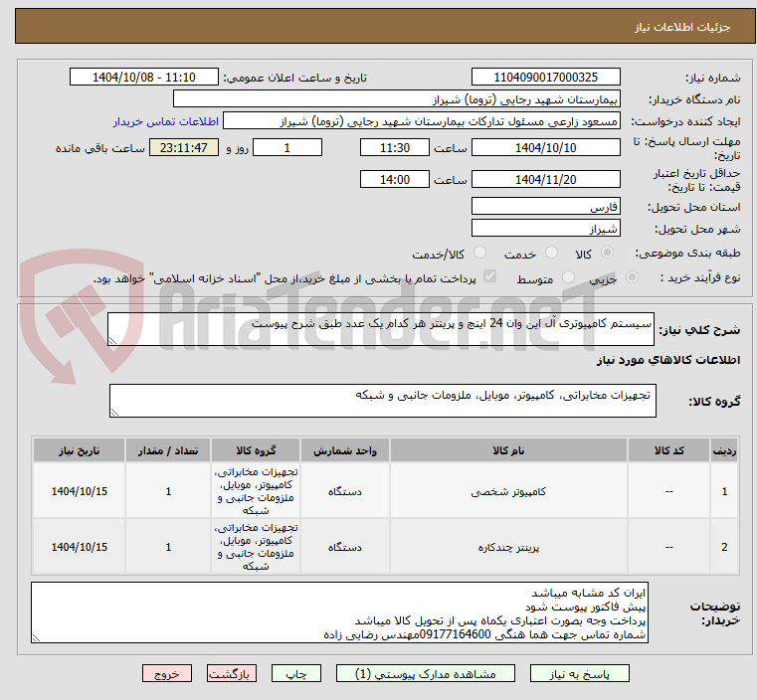Click the resize grip of توضیحات خریدار textarea
The width and height of the screenshot is (757, 700).
[36, 637]
